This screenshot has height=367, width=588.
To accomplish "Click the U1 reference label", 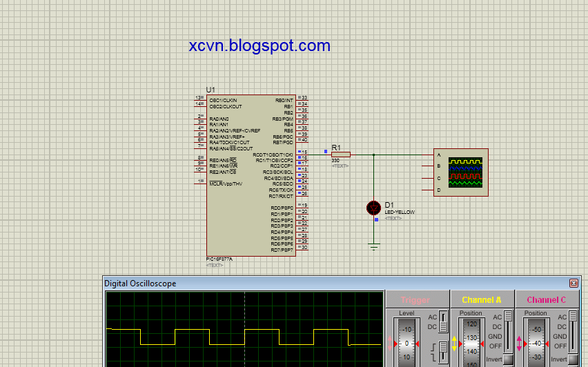I will tap(210, 90).
